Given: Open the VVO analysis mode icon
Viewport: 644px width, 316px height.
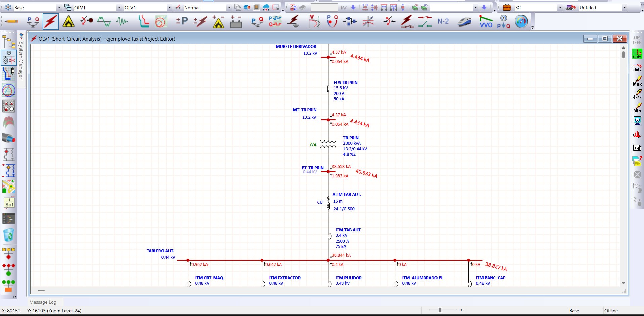Looking at the screenshot, I should pyautogui.click(x=486, y=22).
